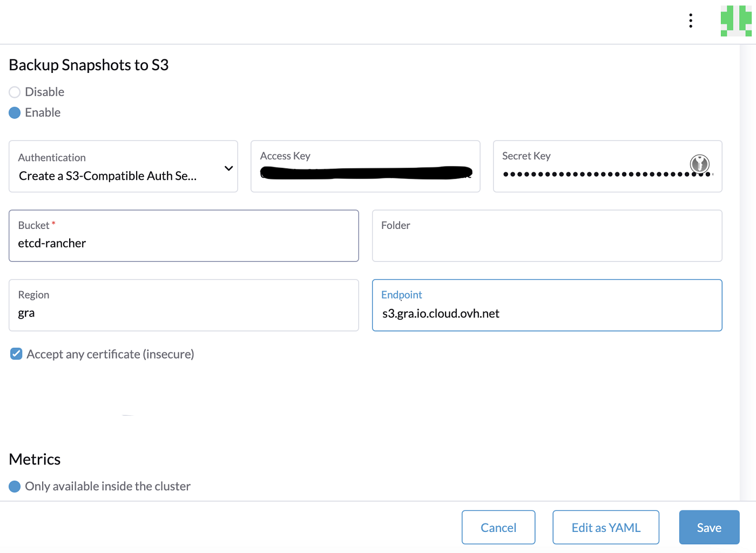Click the Access Key field
Image resolution: width=756 pixels, height=553 pixels.
pyautogui.click(x=365, y=173)
